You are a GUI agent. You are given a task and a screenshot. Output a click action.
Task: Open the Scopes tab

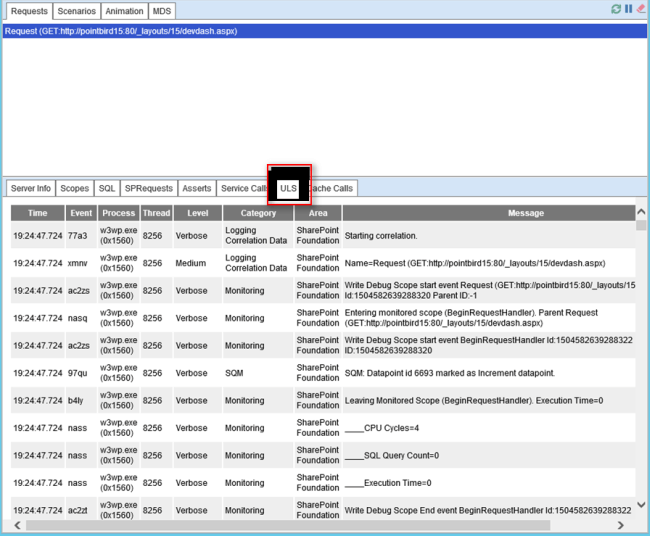(x=75, y=188)
